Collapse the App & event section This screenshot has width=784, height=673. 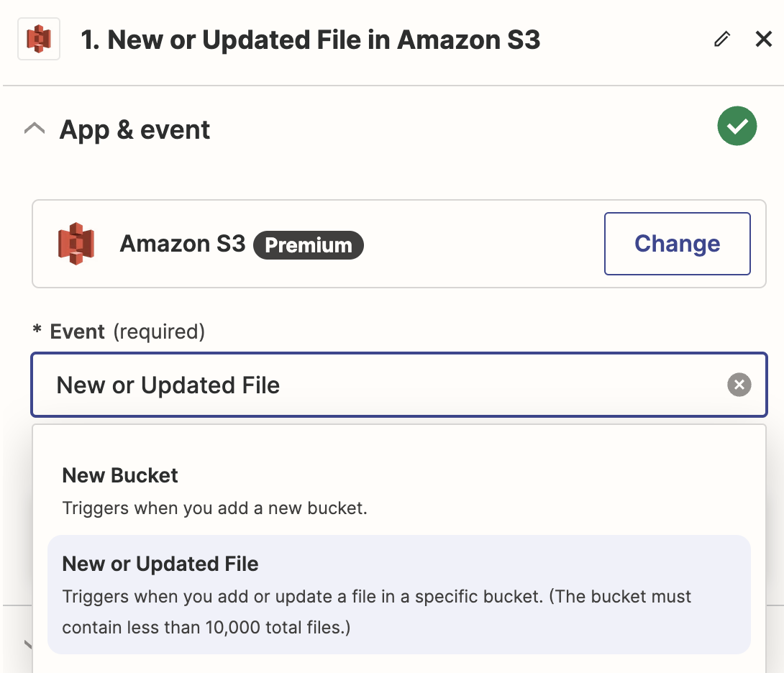pos(35,129)
